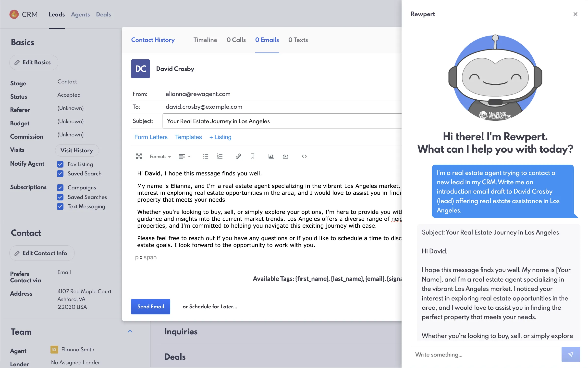Click or Schedule for Later link
This screenshot has height=368, width=588.
tap(210, 307)
